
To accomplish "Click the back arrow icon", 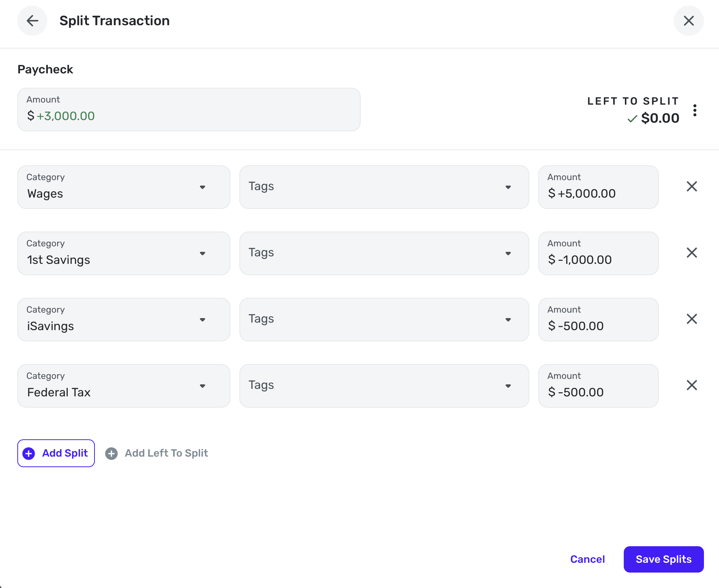I will 32,21.
